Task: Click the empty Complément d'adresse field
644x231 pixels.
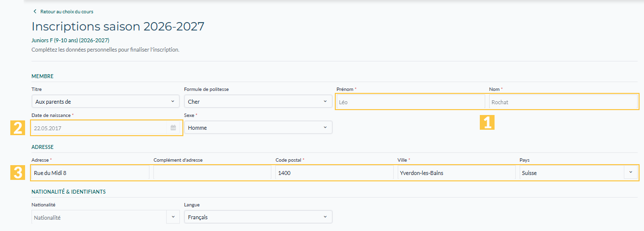Action: (212, 173)
